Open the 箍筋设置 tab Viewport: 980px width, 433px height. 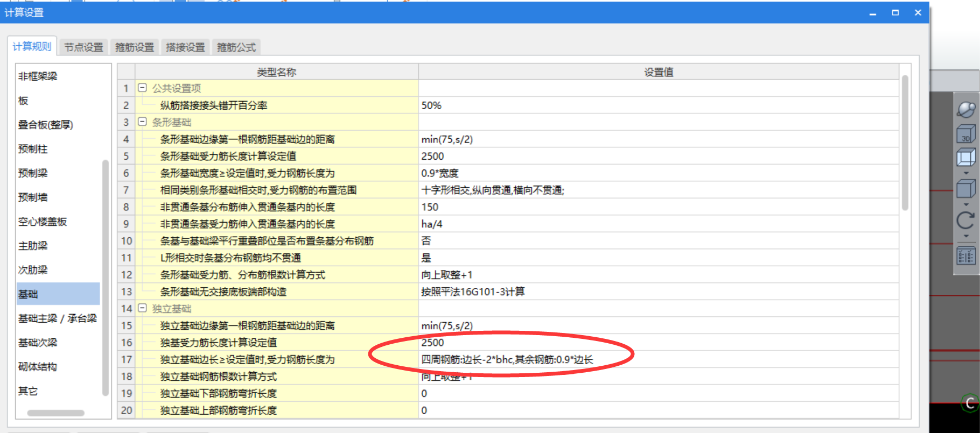(135, 47)
